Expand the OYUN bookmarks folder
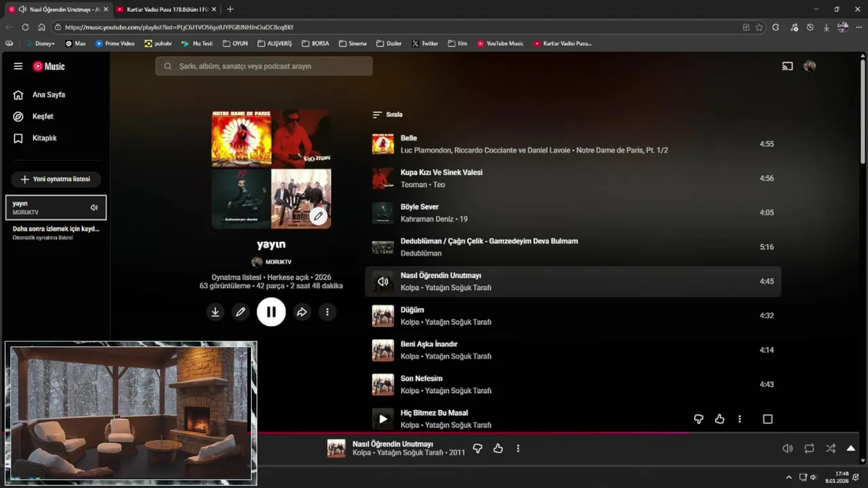 point(235,43)
